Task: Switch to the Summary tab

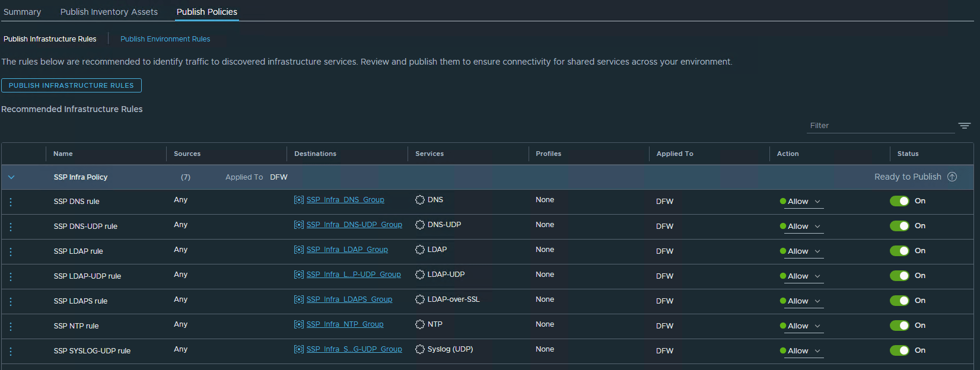Action: pos(23,12)
